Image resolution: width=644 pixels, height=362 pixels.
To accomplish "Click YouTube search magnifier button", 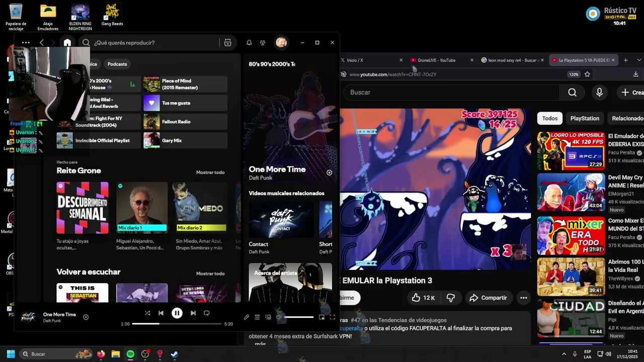I will [x=573, y=93].
